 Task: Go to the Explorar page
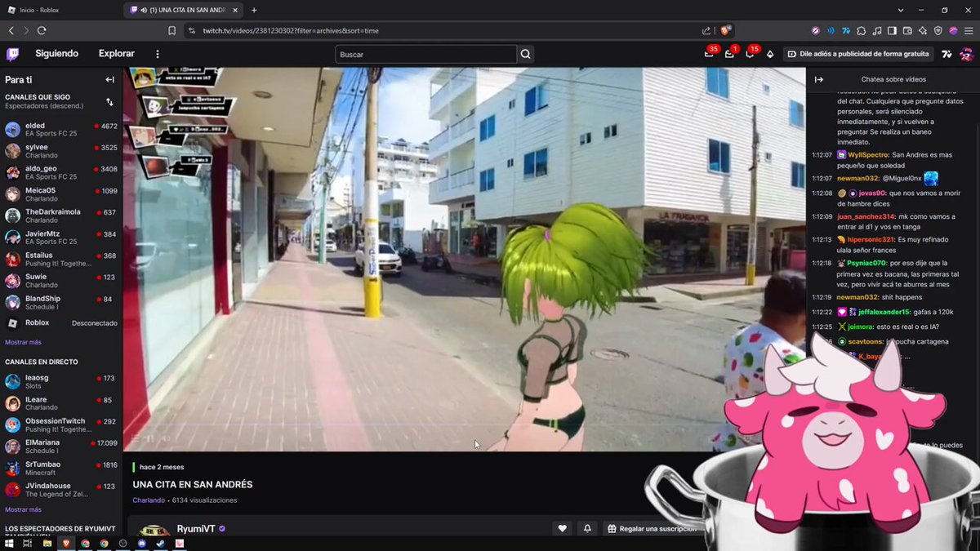[117, 54]
